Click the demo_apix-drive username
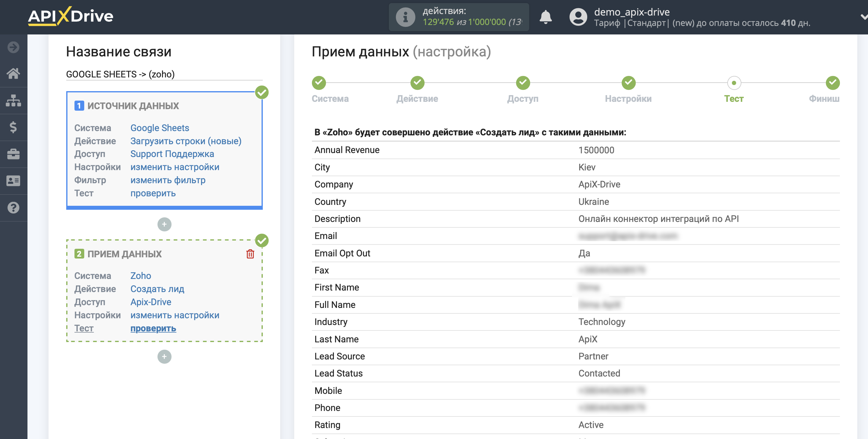The image size is (868, 439). pyautogui.click(x=632, y=12)
